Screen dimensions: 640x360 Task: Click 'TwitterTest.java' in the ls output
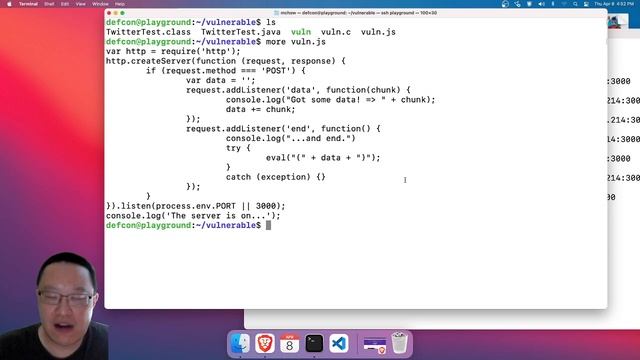[241, 32]
